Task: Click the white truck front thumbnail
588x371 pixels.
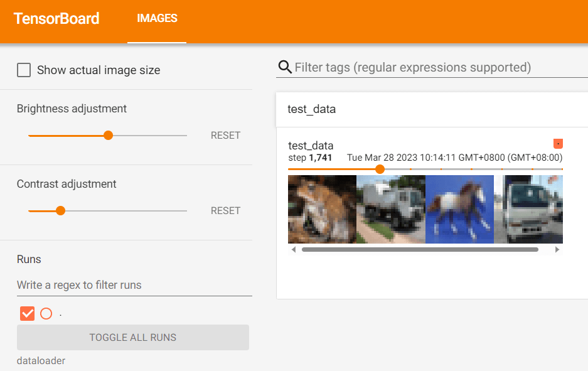Action: 528,209
